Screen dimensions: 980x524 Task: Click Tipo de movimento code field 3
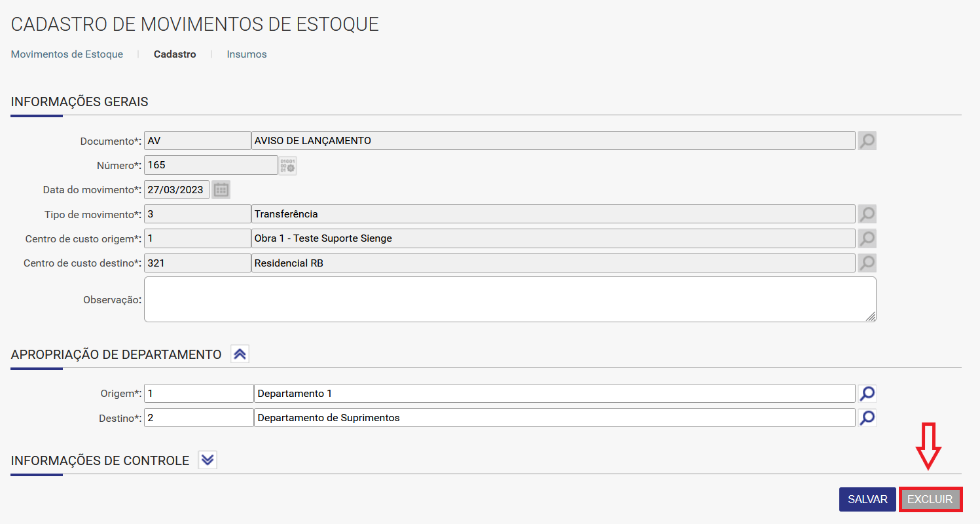click(x=198, y=214)
